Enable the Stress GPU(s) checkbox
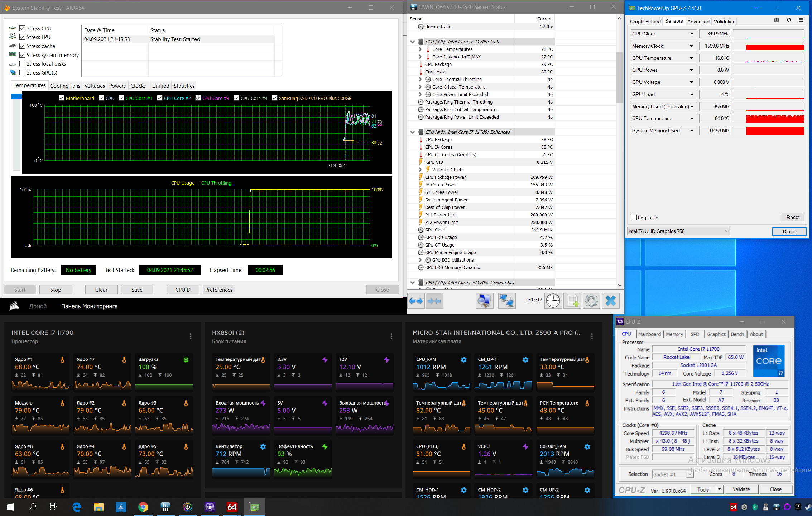 click(x=22, y=72)
